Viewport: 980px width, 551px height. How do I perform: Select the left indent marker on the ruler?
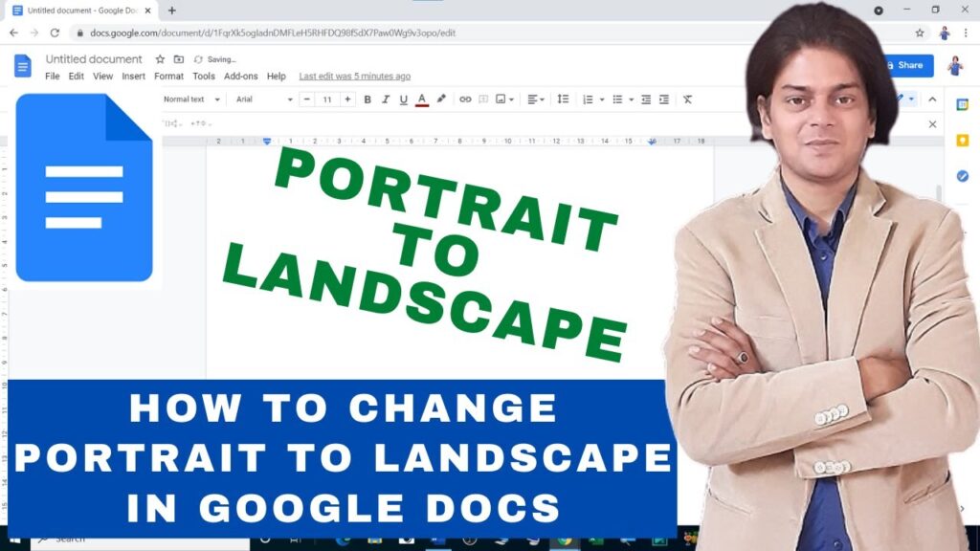click(x=267, y=142)
